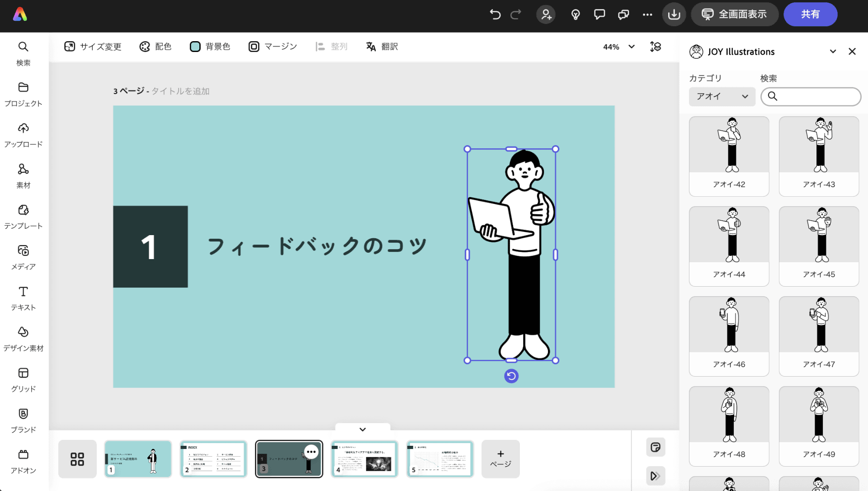Open the download icon in top bar
The height and width of the screenshot is (491, 868).
tap(674, 14)
